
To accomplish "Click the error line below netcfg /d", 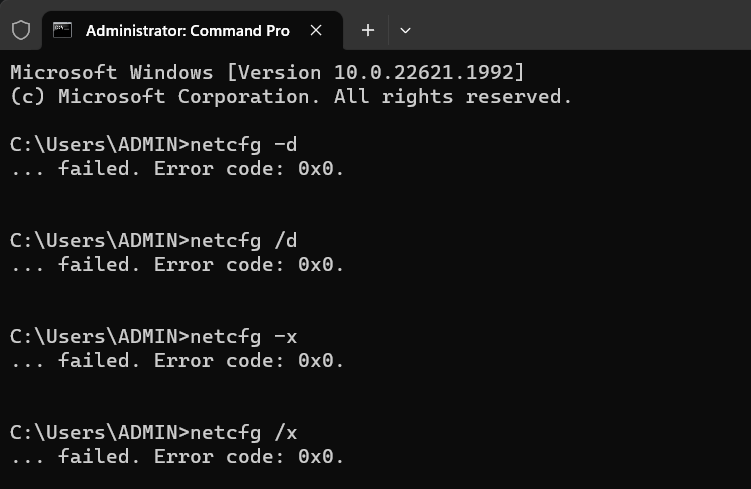I will pos(177,264).
